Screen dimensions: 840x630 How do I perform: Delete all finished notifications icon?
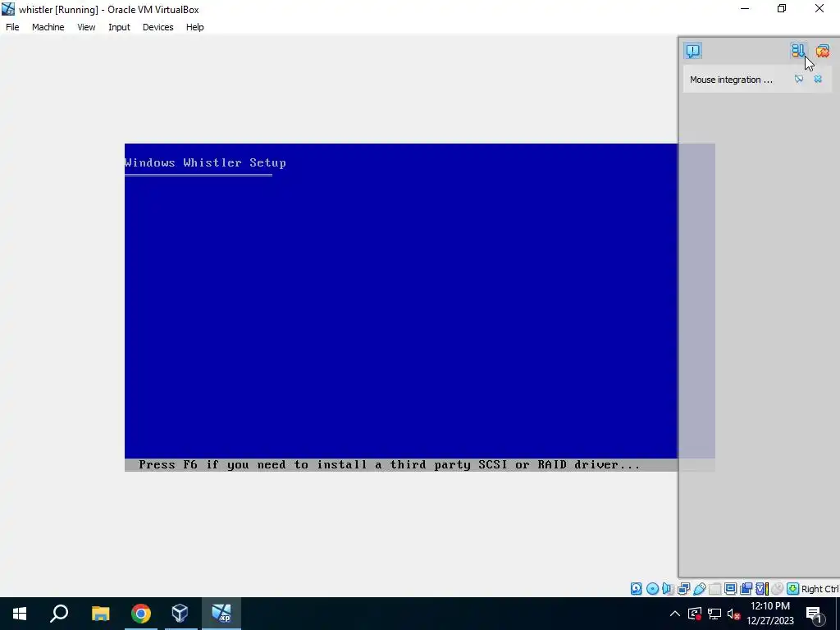pyautogui.click(x=822, y=51)
